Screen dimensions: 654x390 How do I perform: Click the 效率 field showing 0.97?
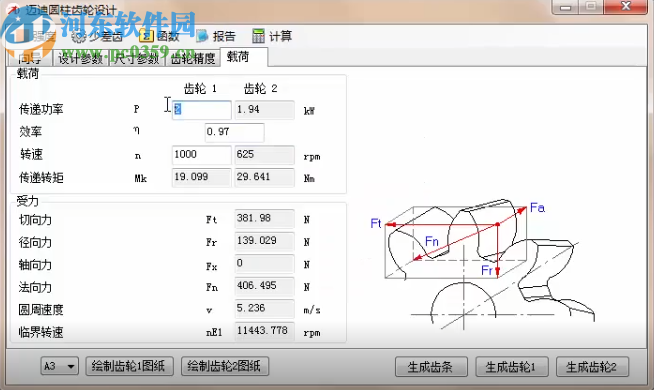click(234, 132)
